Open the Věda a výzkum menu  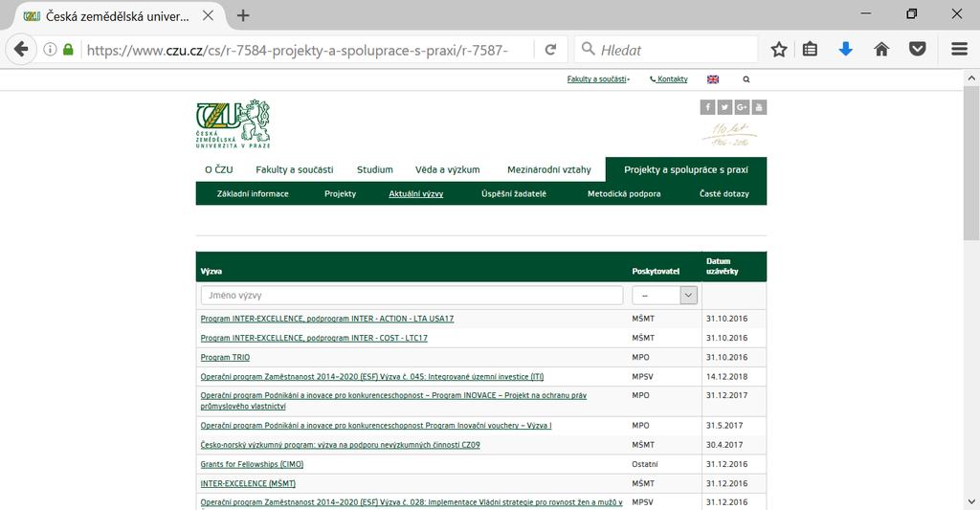pyautogui.click(x=448, y=169)
